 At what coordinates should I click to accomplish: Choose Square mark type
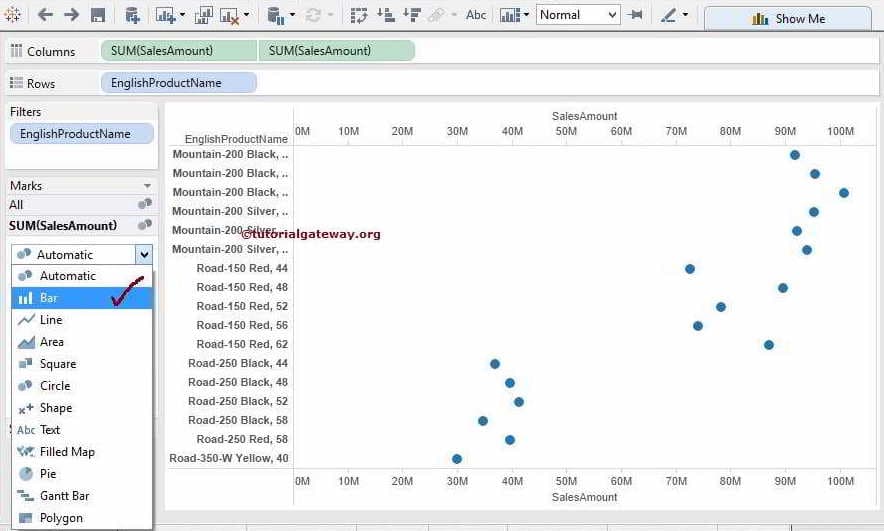[x=82, y=364]
